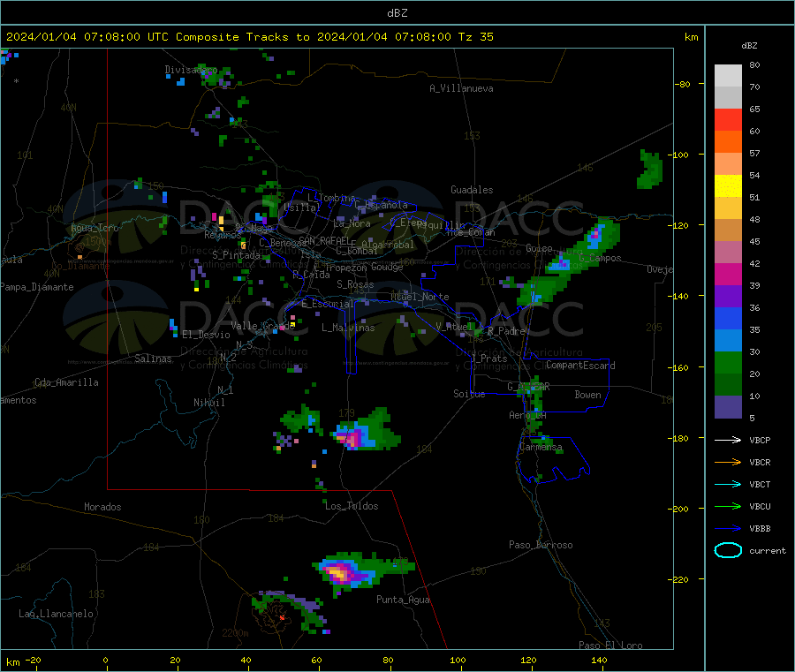Click the 'L_Malvinas' map label
Viewport: 795px width, 672px height.
click(x=348, y=328)
